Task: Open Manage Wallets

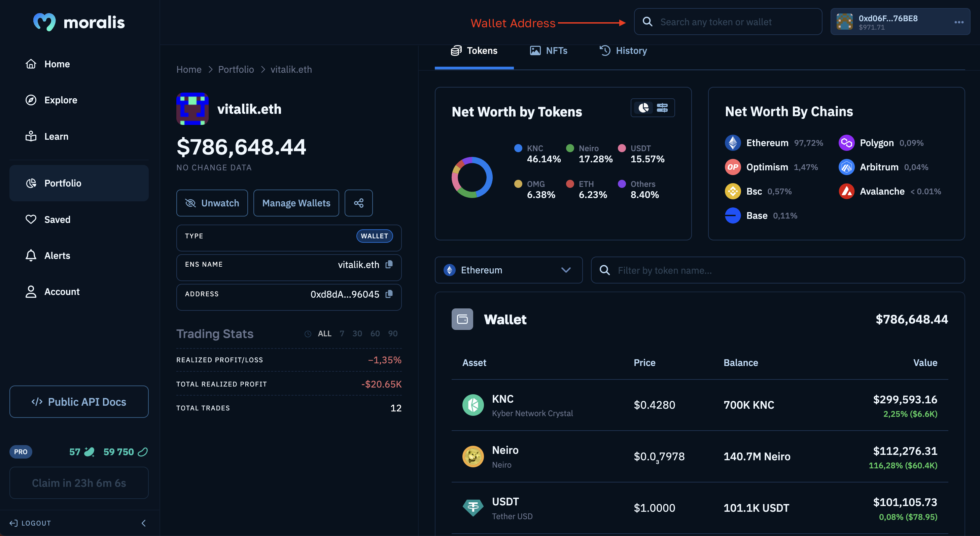Action: tap(296, 203)
